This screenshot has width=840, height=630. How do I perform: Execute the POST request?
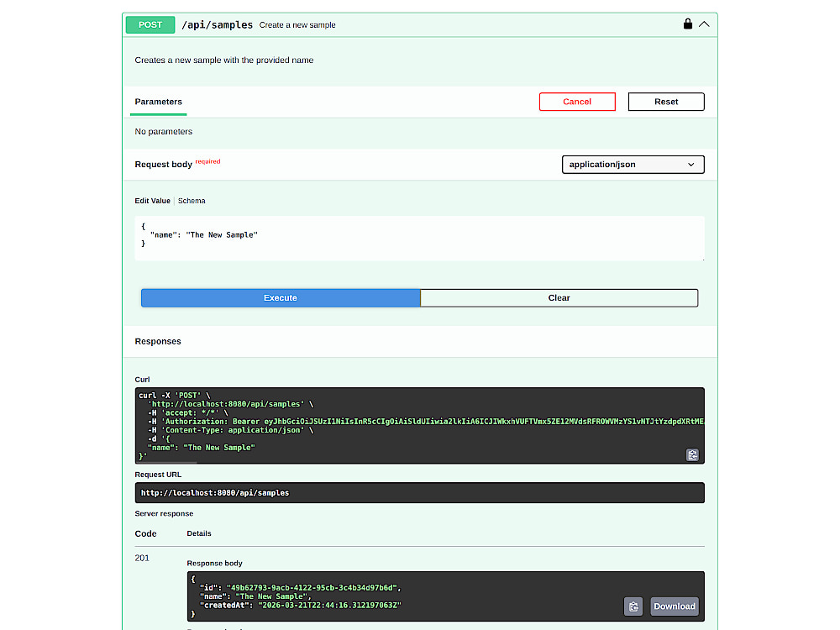point(281,298)
